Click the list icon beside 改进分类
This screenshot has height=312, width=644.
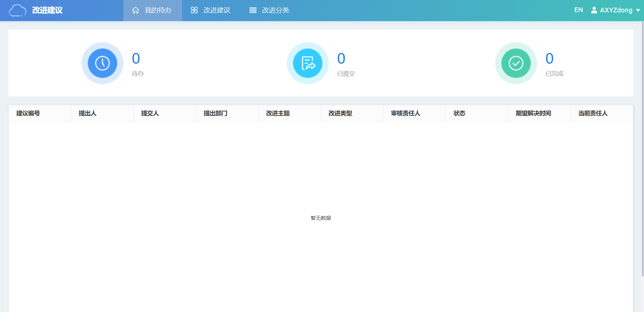[253, 10]
